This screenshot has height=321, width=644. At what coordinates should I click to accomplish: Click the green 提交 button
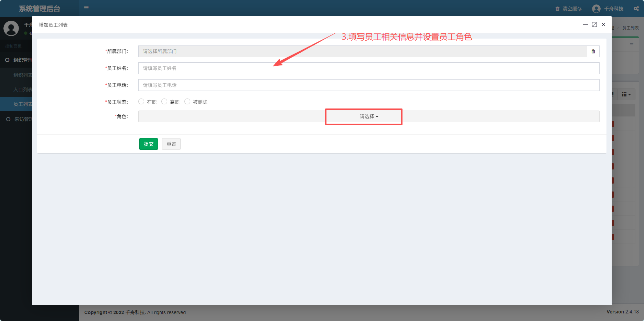coord(148,144)
